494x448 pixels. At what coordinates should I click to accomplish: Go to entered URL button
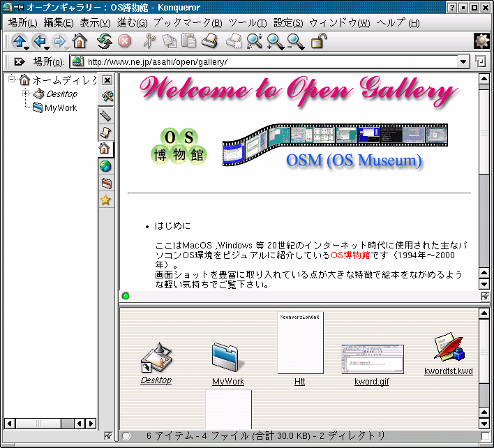[481, 61]
